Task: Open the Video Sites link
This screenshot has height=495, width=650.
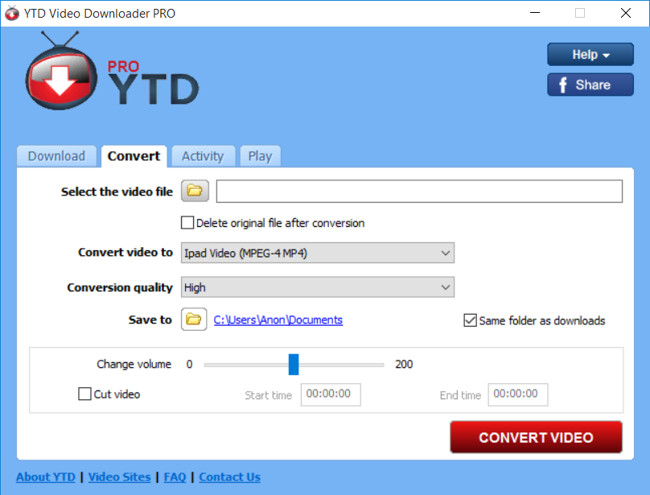Action: (x=119, y=477)
